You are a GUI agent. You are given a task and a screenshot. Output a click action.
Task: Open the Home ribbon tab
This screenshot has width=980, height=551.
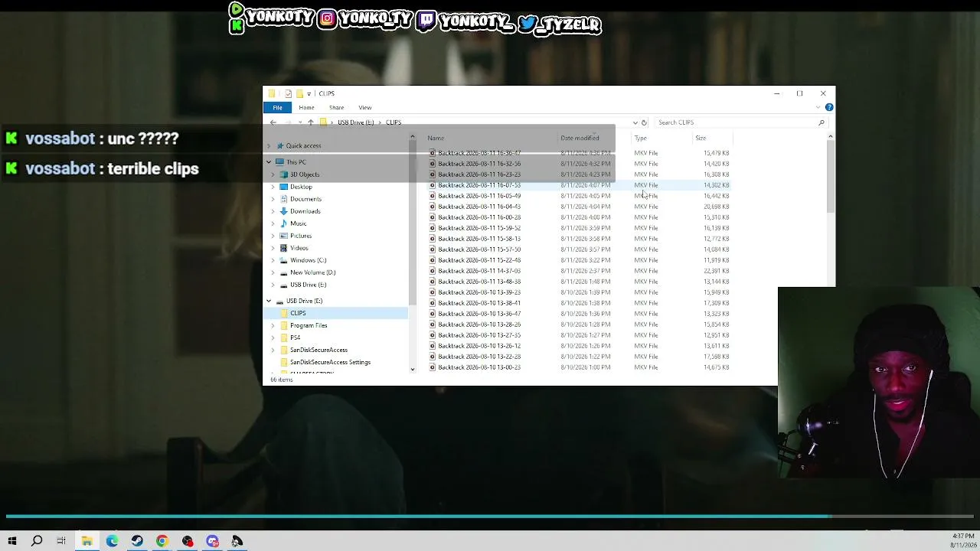[306, 107]
